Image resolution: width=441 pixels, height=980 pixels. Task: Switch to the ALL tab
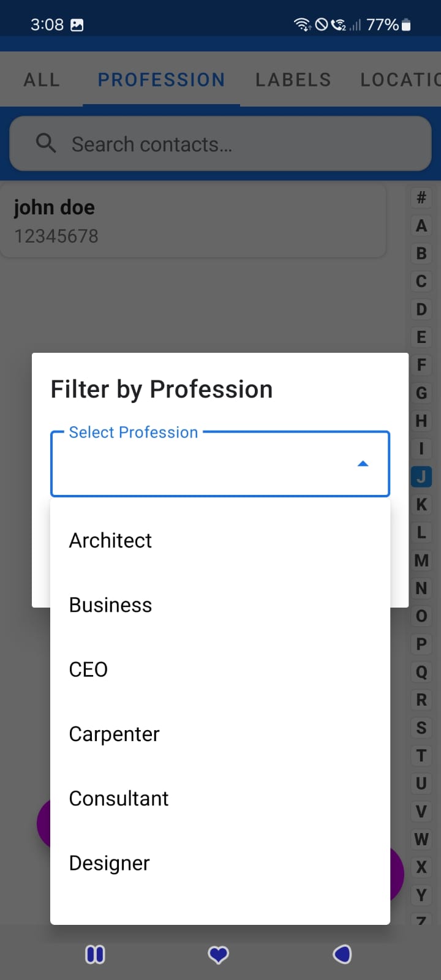[40, 79]
